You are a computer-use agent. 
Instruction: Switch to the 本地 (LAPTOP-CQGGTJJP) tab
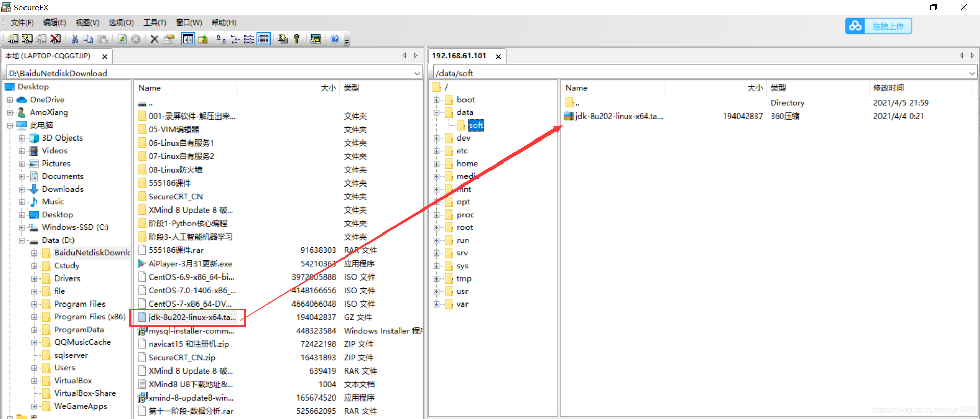click(x=48, y=56)
